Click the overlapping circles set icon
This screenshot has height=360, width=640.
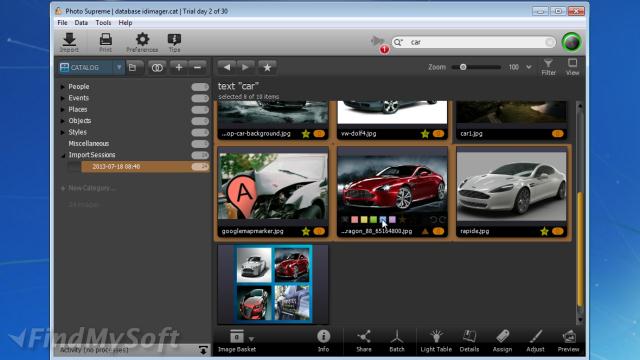[157, 67]
